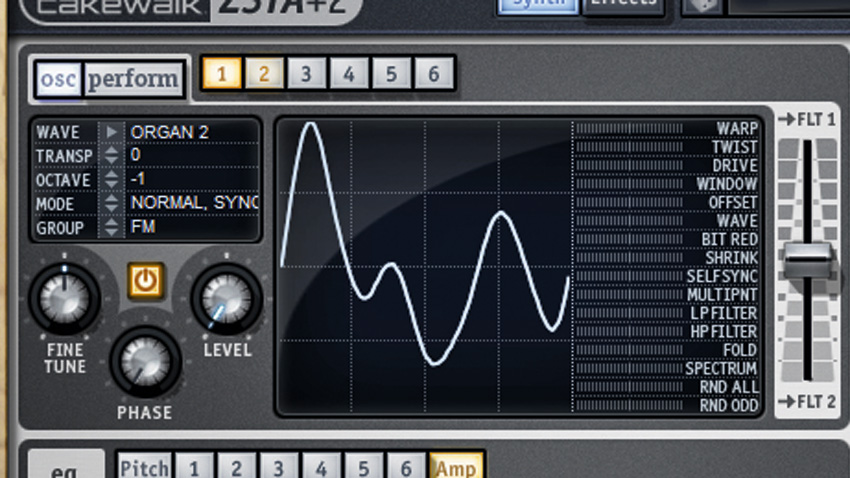Click the MULTIPNT slider bar

click(x=629, y=294)
